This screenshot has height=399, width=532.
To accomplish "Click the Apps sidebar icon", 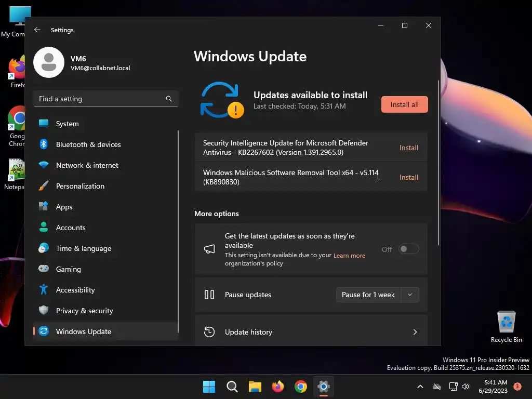I will 44,206.
